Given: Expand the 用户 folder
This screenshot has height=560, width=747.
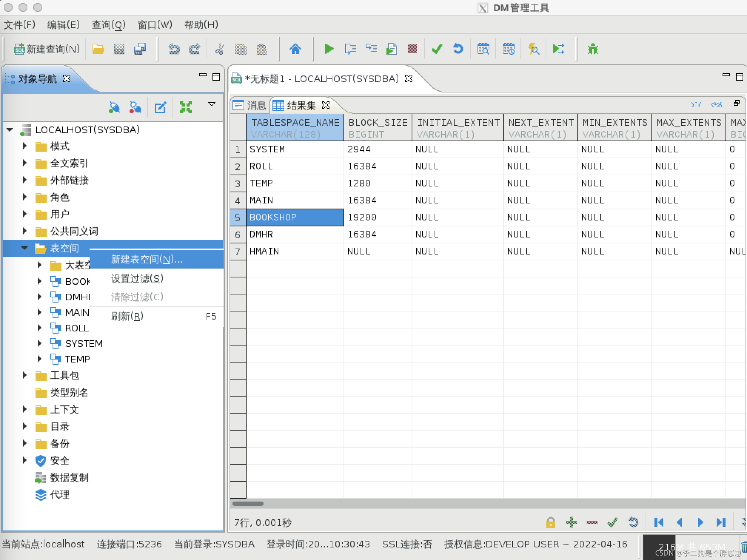Looking at the screenshot, I should tap(25, 214).
